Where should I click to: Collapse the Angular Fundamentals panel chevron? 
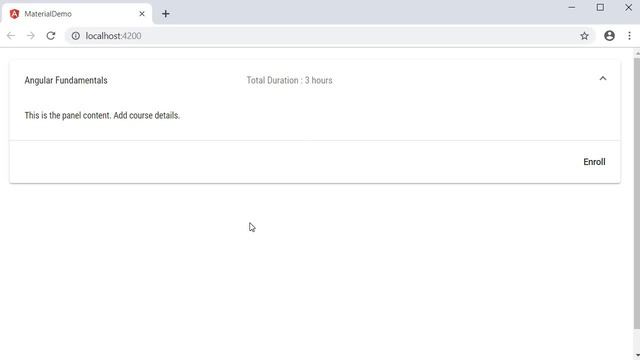tap(602, 78)
